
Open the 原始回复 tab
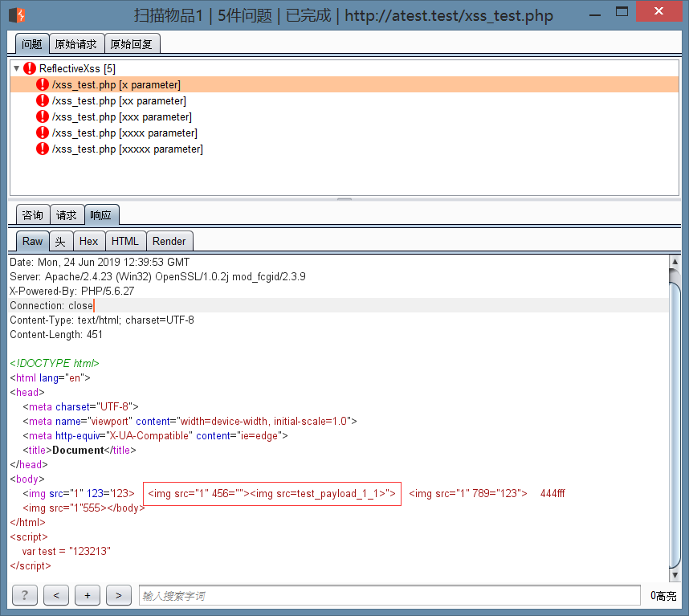pyautogui.click(x=132, y=44)
